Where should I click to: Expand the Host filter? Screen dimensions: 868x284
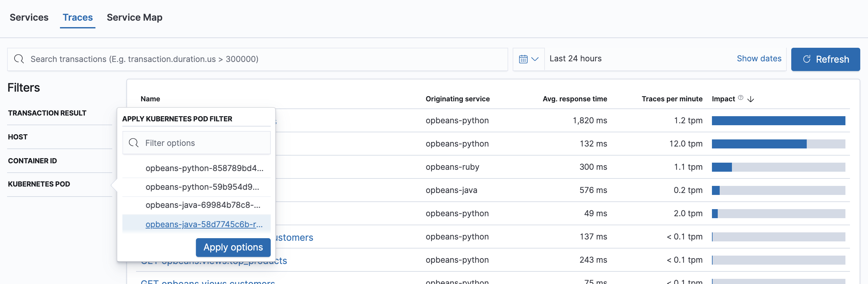coord(18,137)
